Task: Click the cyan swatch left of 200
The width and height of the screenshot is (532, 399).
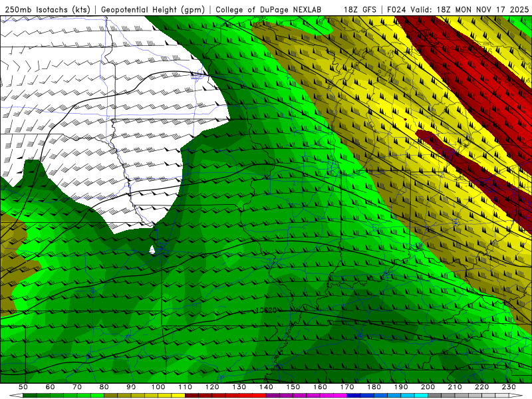Action: [421, 395]
